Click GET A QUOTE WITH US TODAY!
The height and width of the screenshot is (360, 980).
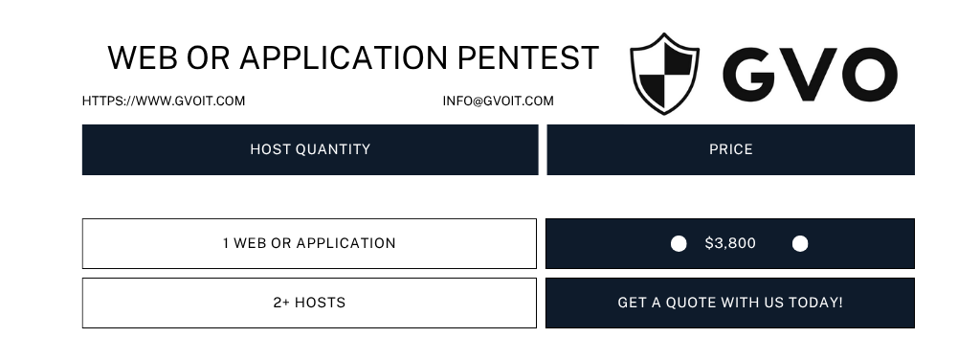click(730, 303)
